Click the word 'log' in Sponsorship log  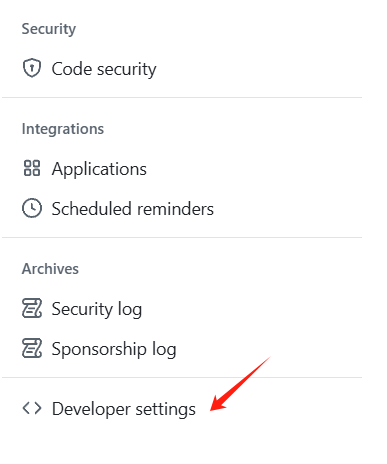click(x=164, y=350)
